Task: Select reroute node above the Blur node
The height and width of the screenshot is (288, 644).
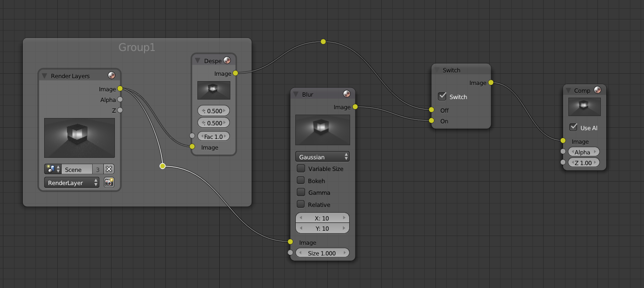Action: (x=323, y=42)
